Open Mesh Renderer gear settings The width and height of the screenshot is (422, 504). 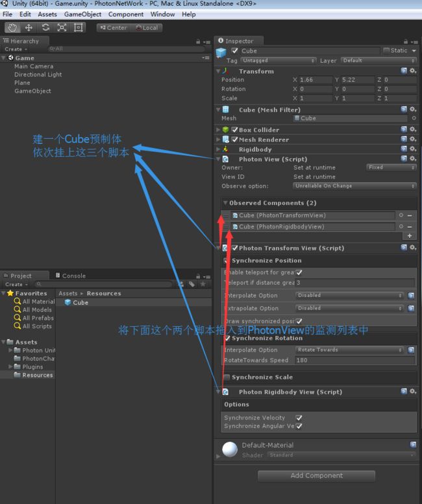click(x=413, y=139)
